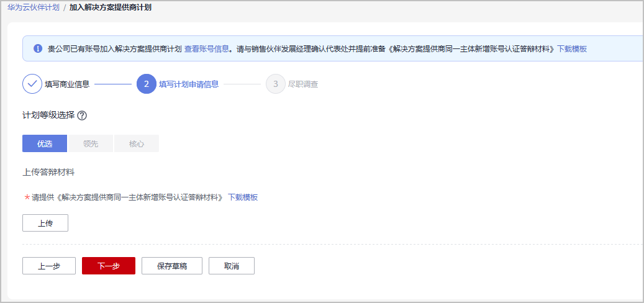The image size is (644, 303).
Task: Click the 加入解决方案提供商计划 breadcrumb title
Action: click(111, 8)
